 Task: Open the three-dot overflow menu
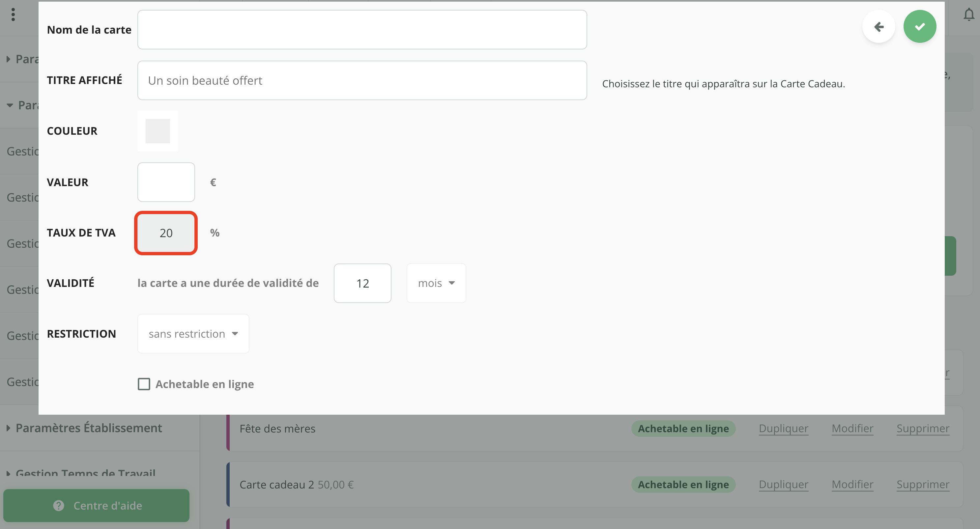[x=13, y=14]
